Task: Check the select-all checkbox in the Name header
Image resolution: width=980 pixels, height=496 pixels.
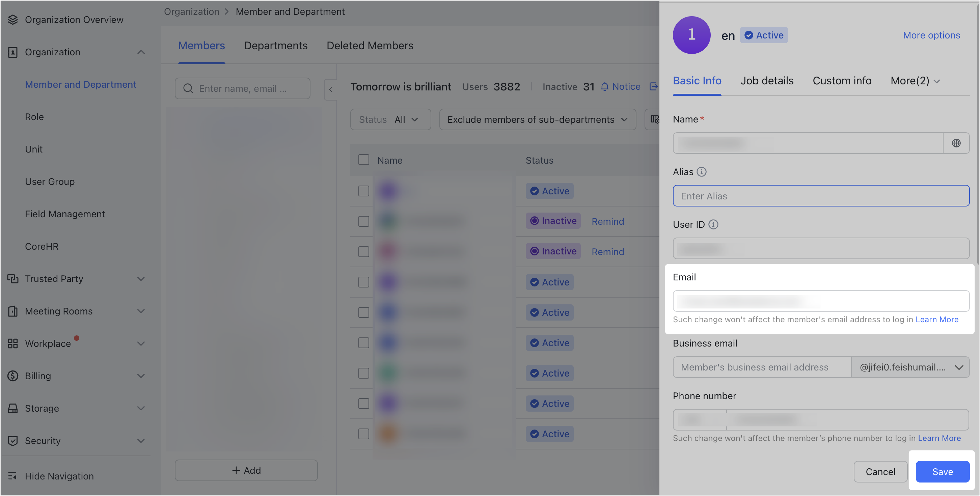Action: pos(363,160)
